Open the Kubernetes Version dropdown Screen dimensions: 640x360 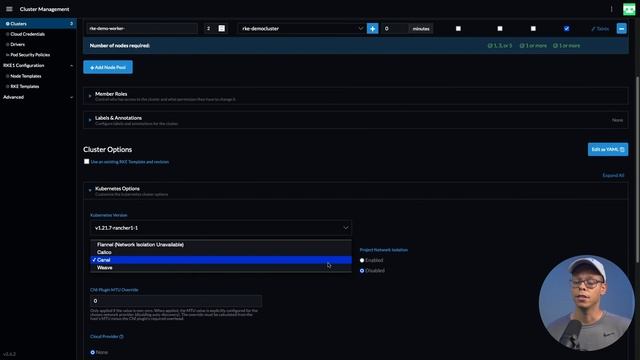(220, 228)
